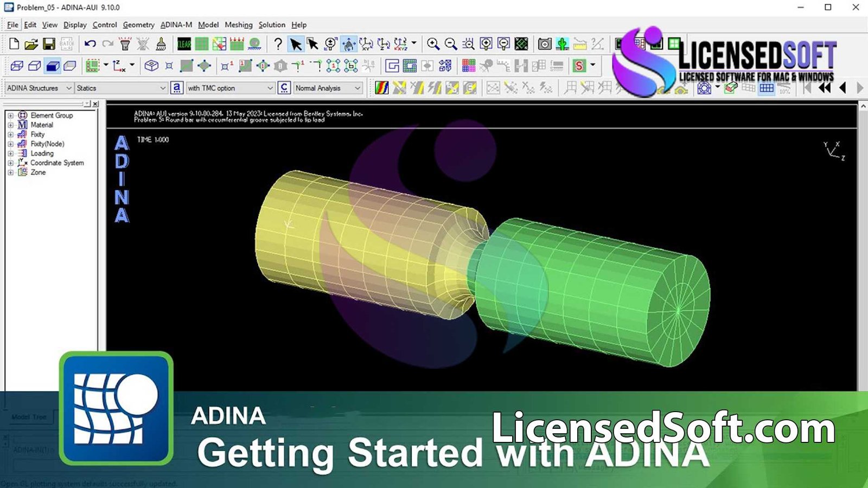This screenshot has height=488, width=868.
Task: Close the model tree panel
Action: pyautogui.click(x=95, y=104)
